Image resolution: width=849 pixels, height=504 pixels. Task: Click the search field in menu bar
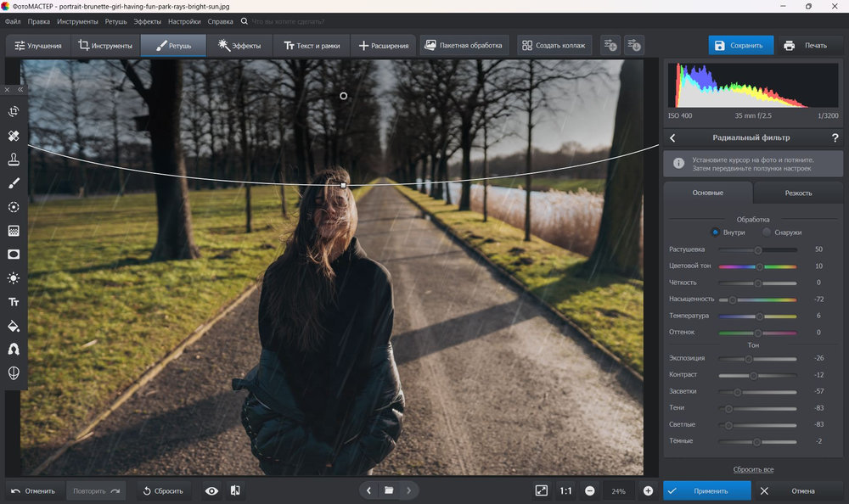coord(288,22)
